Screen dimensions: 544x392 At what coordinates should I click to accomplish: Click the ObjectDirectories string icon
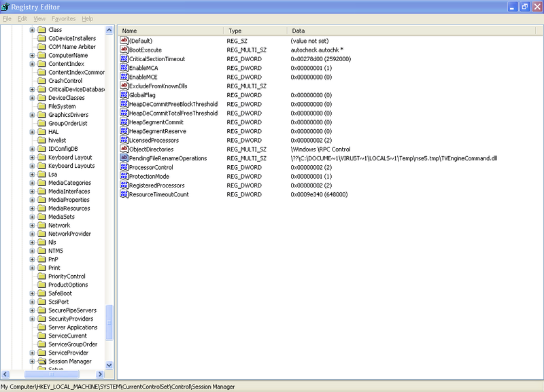tap(124, 149)
